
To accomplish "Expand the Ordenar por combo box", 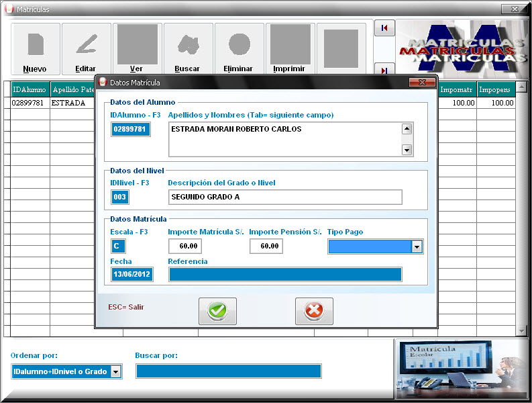I will tap(115, 371).
